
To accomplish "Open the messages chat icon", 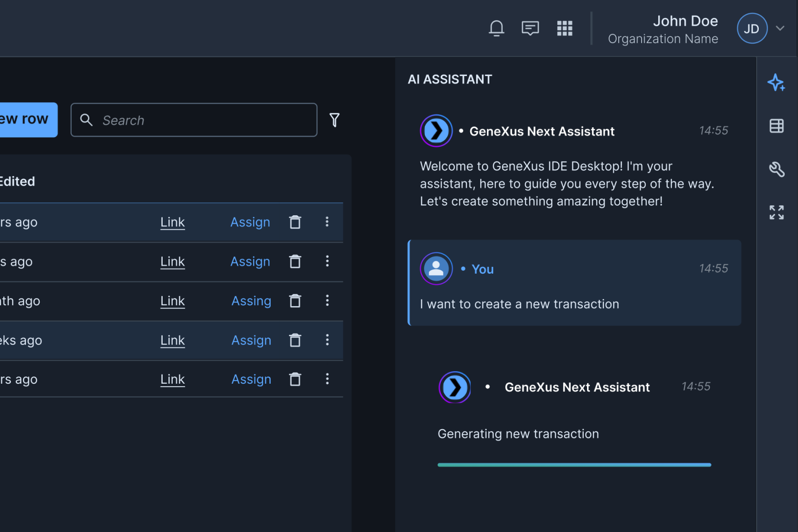I will [530, 28].
